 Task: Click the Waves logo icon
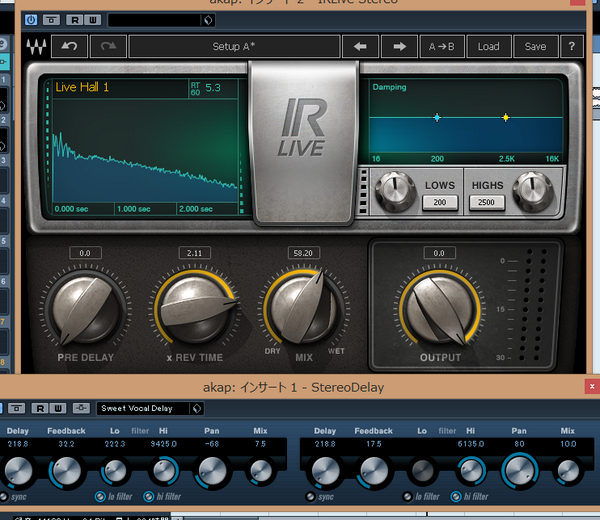pos(36,47)
